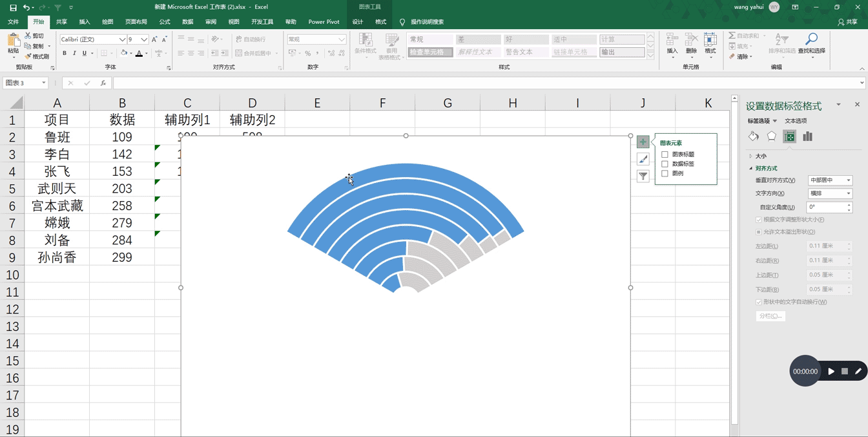Click the Fill Color paint bucket icon
This screenshot has width=868, height=437.
pyautogui.click(x=124, y=54)
